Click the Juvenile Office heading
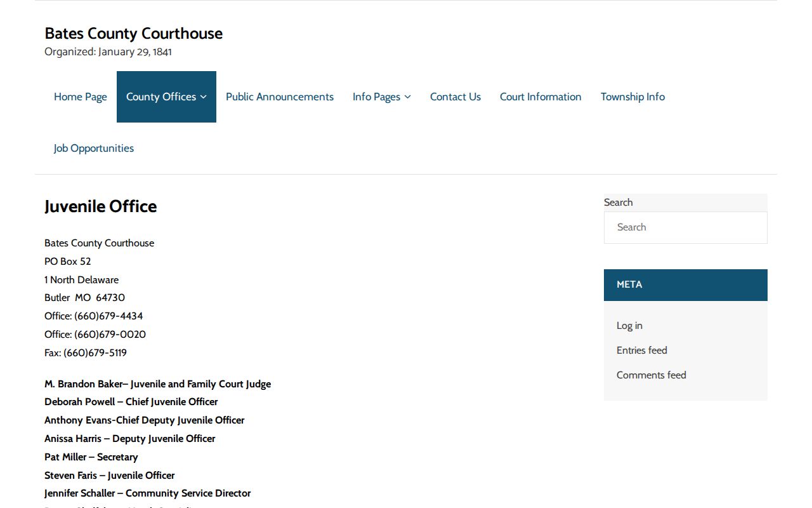 click(100, 206)
